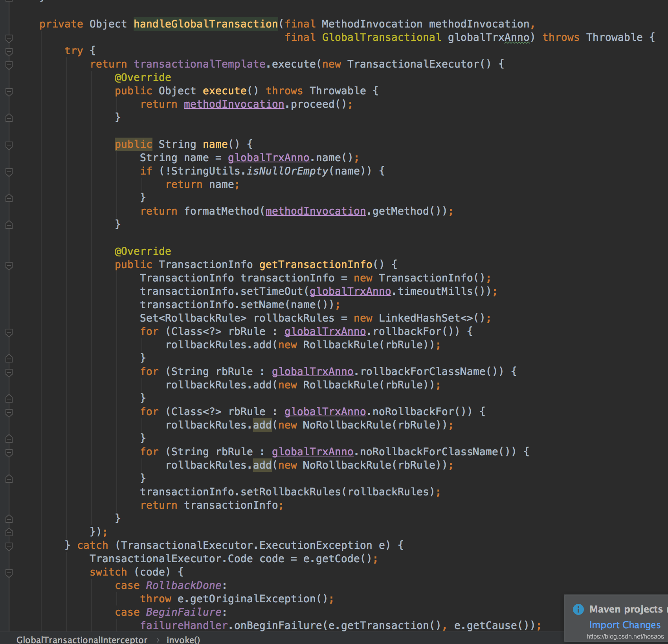Fold the rollbackForClassName() for-loop block
The width and height of the screenshot is (668, 644).
[x=9, y=372]
